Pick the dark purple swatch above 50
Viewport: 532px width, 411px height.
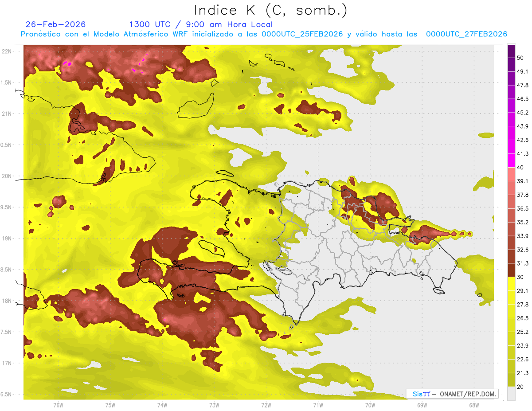pos(511,51)
